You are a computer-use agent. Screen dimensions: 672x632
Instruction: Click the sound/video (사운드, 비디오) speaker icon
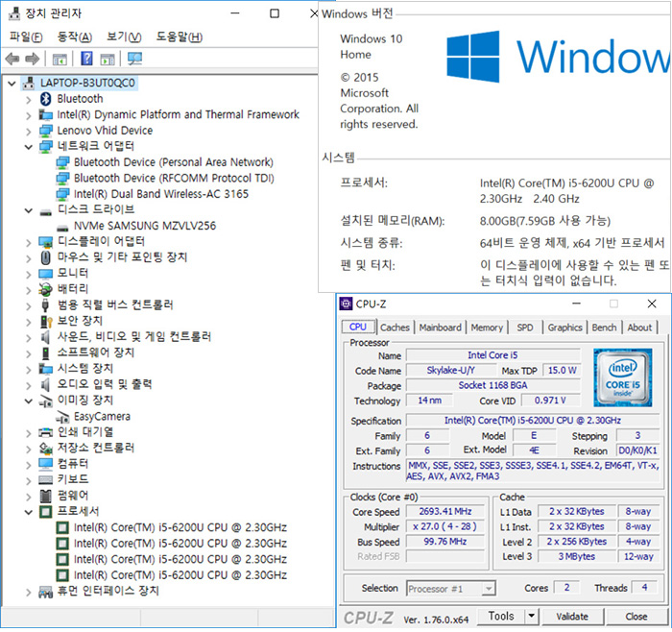[45, 337]
